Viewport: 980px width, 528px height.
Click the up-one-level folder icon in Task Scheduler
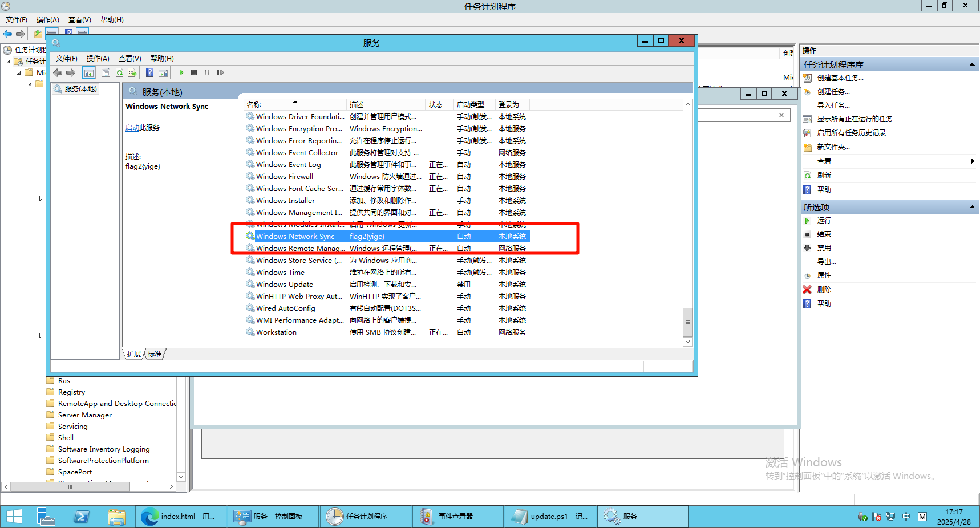(38, 34)
